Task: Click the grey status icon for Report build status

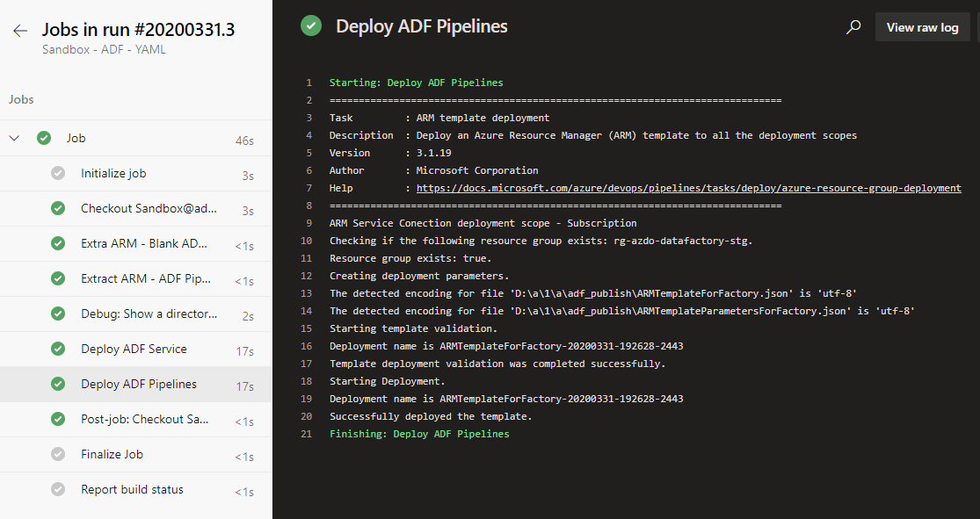Action: (x=58, y=489)
